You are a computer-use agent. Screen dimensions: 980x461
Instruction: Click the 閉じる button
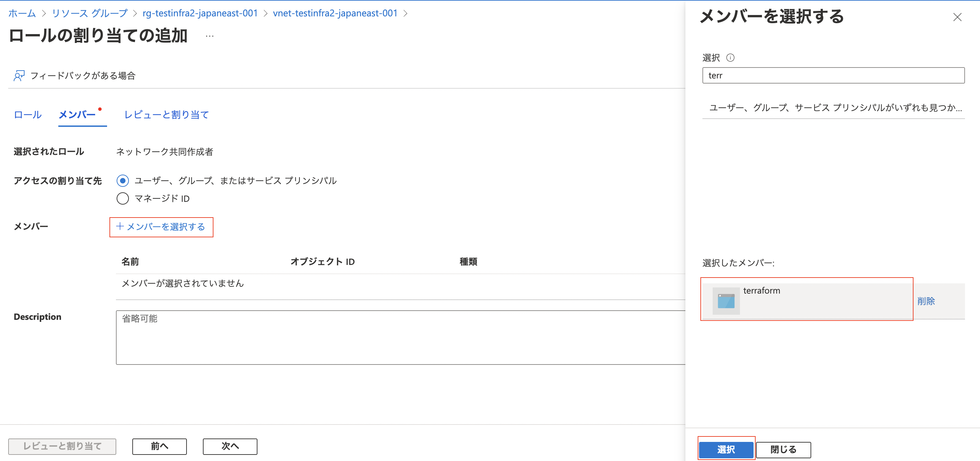[783, 449]
